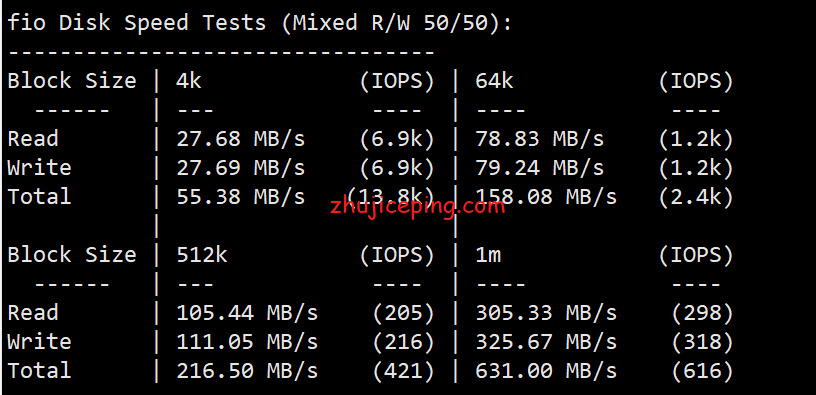Click the 27.69 MB/s 4k write value
Image resolution: width=816 pixels, height=395 pixels.
click(x=240, y=168)
